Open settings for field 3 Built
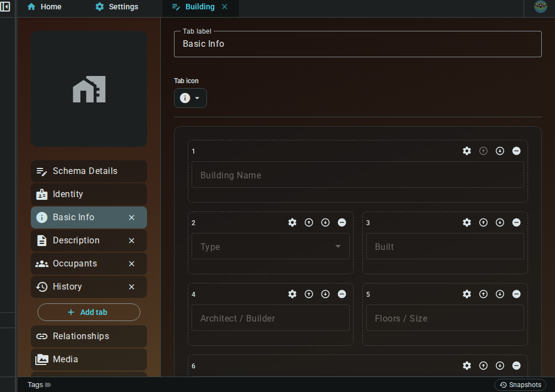 tap(467, 222)
